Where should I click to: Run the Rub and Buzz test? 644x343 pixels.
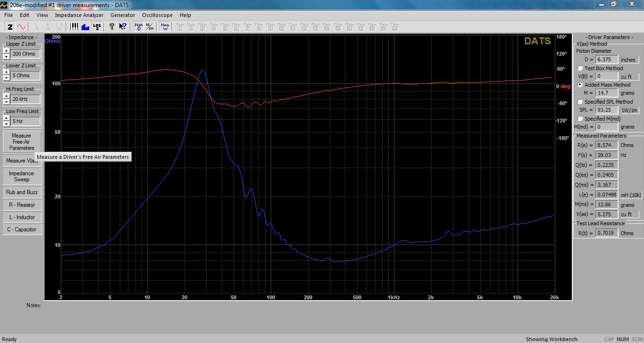(x=22, y=192)
